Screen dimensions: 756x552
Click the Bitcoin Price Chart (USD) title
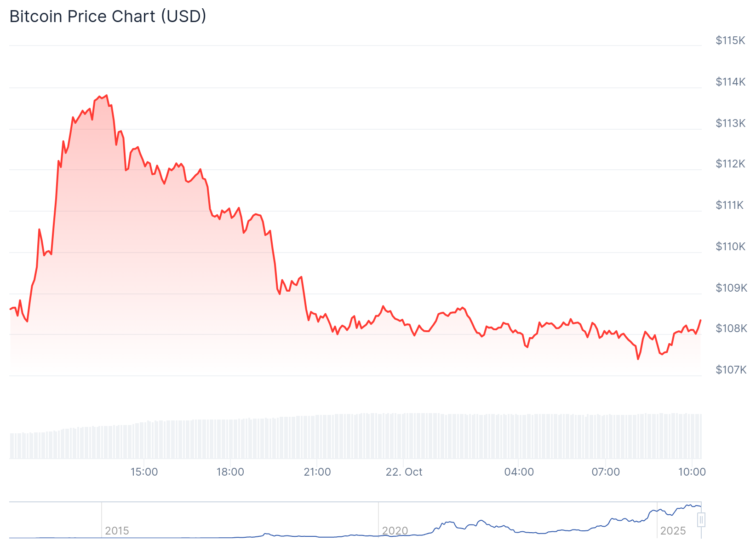point(108,17)
